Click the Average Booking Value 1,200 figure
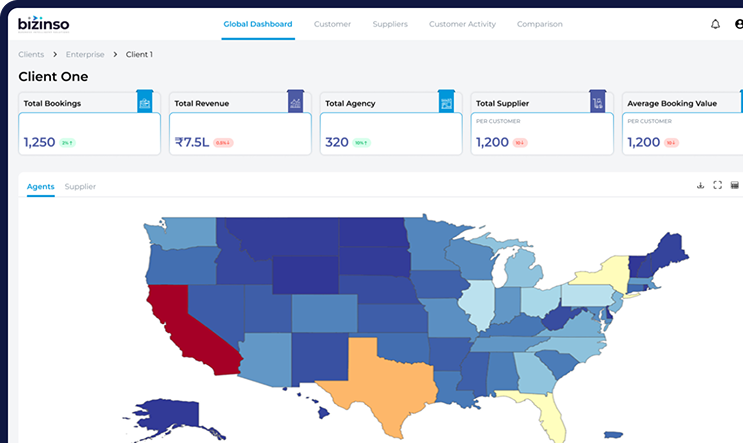 point(643,142)
